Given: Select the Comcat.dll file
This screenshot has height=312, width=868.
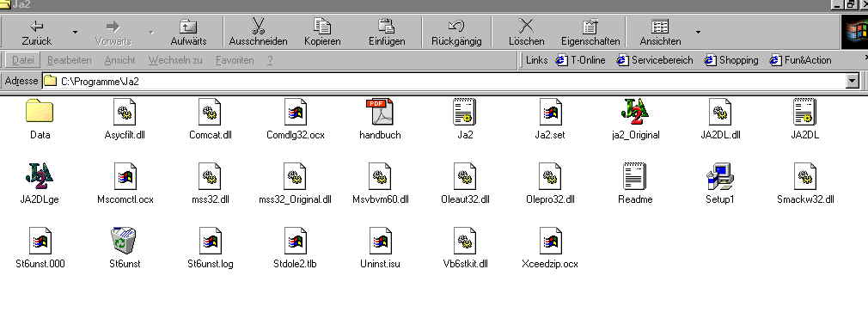Looking at the screenshot, I should (x=210, y=119).
